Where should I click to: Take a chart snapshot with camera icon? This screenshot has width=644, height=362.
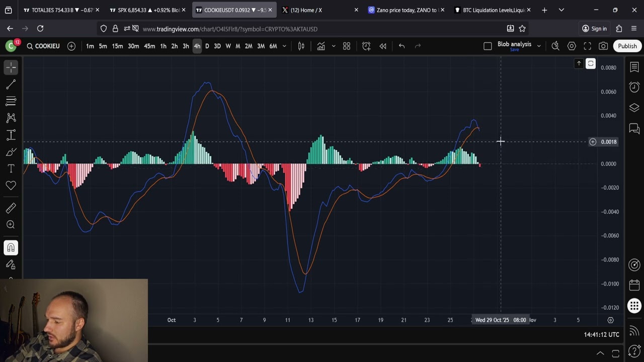(603, 46)
